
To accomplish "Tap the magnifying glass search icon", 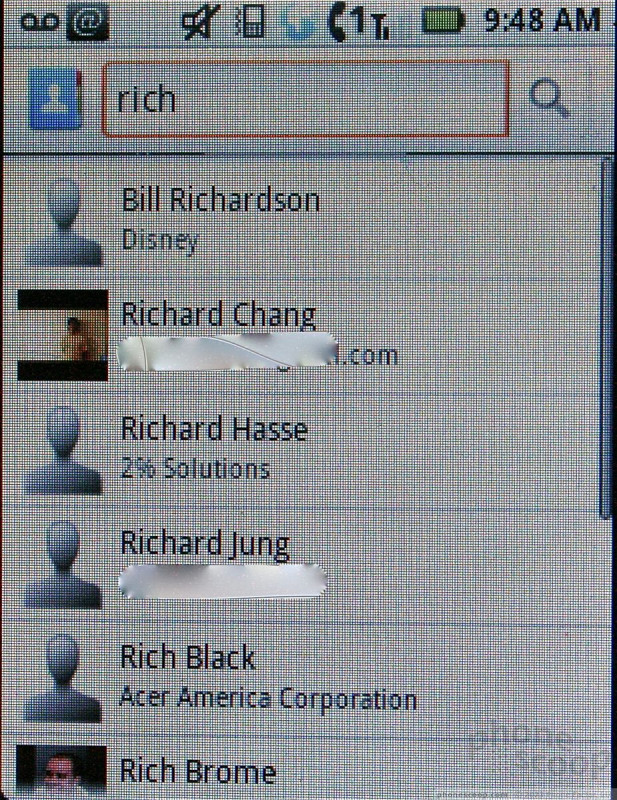I will (549, 98).
